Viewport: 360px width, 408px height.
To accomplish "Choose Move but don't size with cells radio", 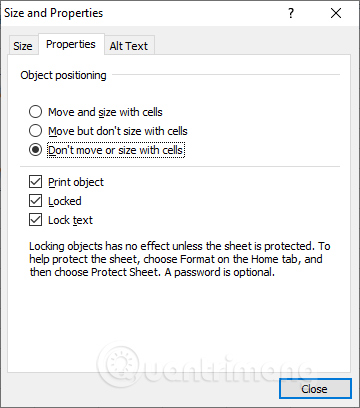I will (35, 131).
